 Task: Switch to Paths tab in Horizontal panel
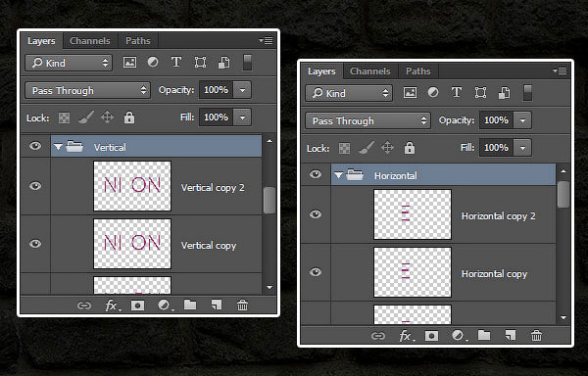(418, 71)
